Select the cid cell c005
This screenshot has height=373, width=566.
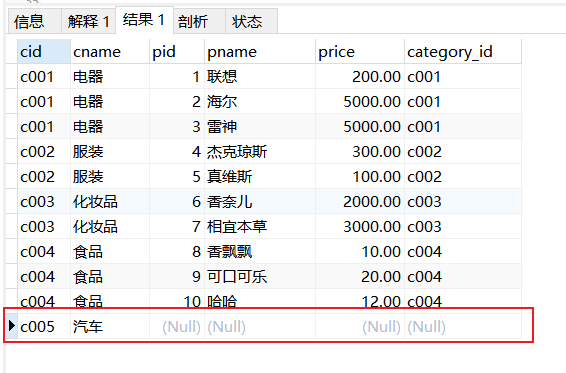(44, 326)
